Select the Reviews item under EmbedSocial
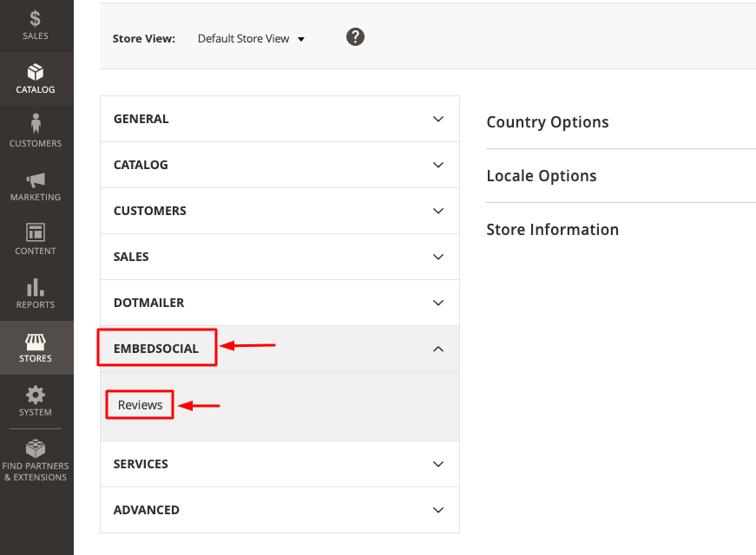This screenshot has height=555, width=756. [140, 405]
